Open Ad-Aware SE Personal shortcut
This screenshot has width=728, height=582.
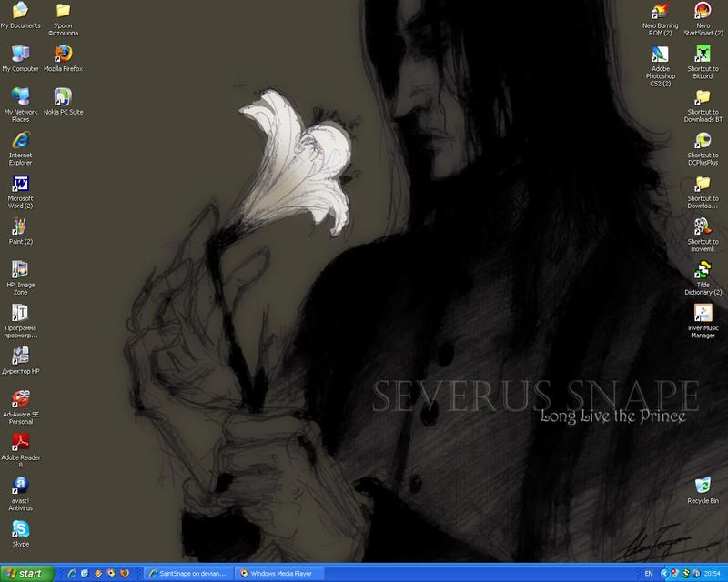(20, 407)
